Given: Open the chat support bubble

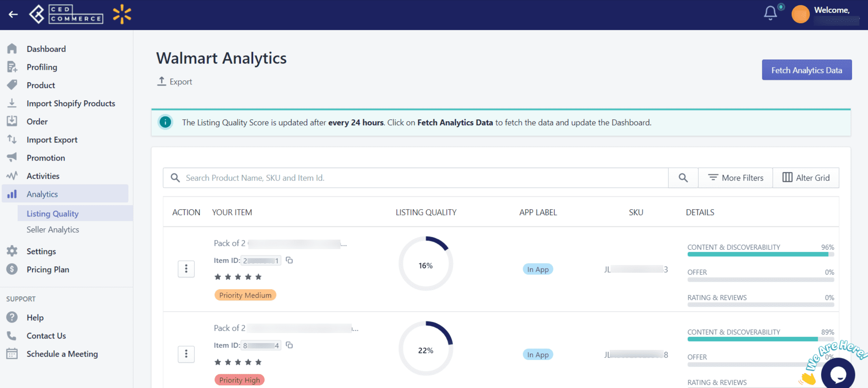Looking at the screenshot, I should point(838,374).
